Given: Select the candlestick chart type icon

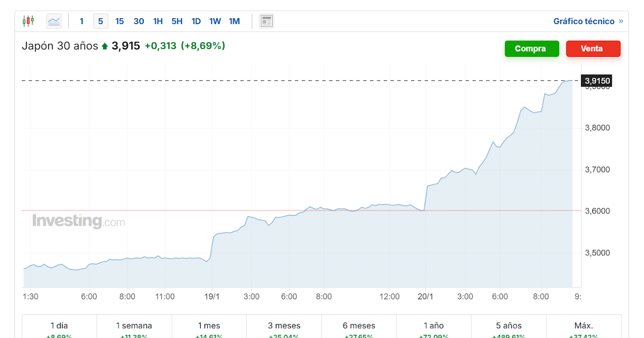Looking at the screenshot, I should pos(28,21).
